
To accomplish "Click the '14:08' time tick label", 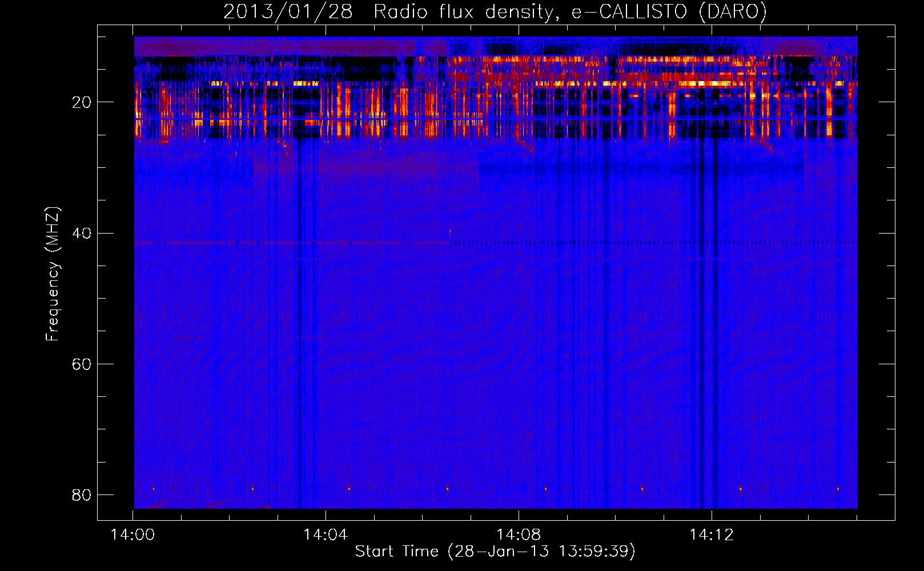I will [x=519, y=535].
